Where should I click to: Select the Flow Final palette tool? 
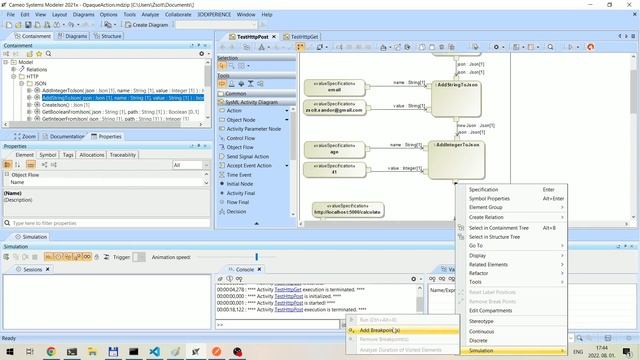(238, 202)
